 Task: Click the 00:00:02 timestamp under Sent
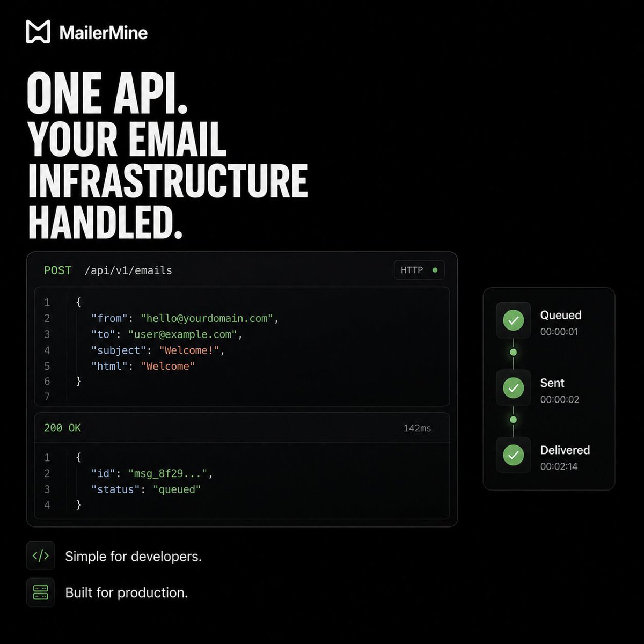click(560, 399)
